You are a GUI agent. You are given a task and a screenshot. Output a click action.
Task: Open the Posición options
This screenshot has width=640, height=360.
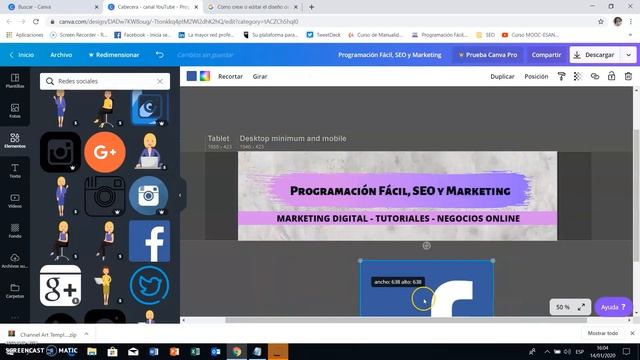click(536, 76)
